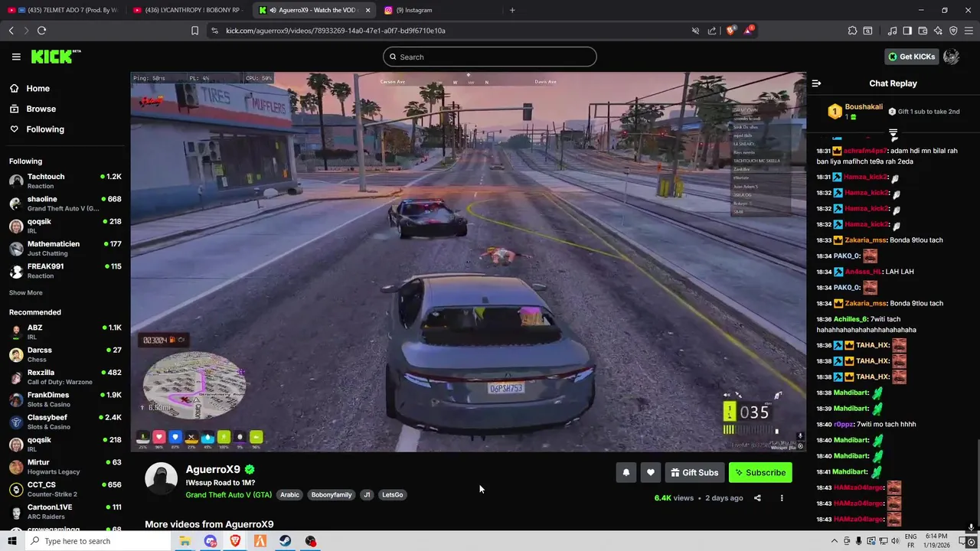Expand Show more followed channels
The height and width of the screenshot is (551, 980).
tap(26, 292)
